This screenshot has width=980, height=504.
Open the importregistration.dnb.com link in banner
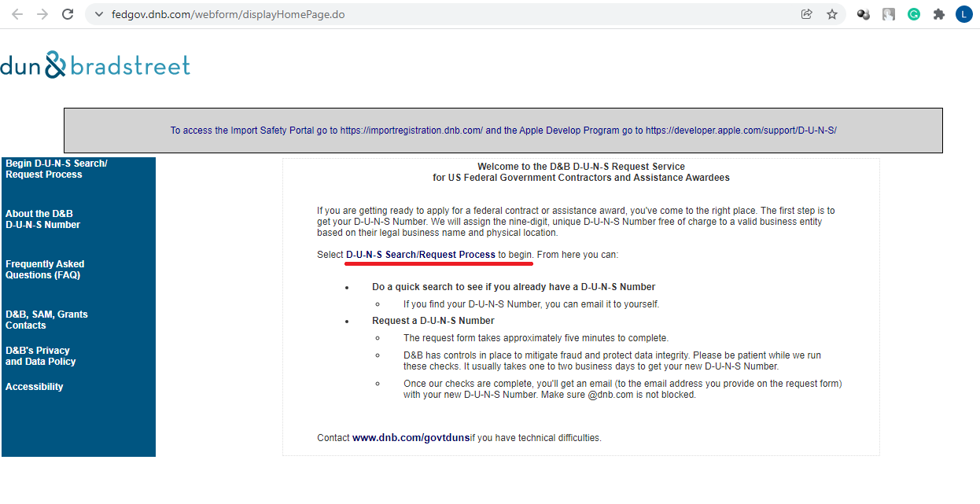411,131
